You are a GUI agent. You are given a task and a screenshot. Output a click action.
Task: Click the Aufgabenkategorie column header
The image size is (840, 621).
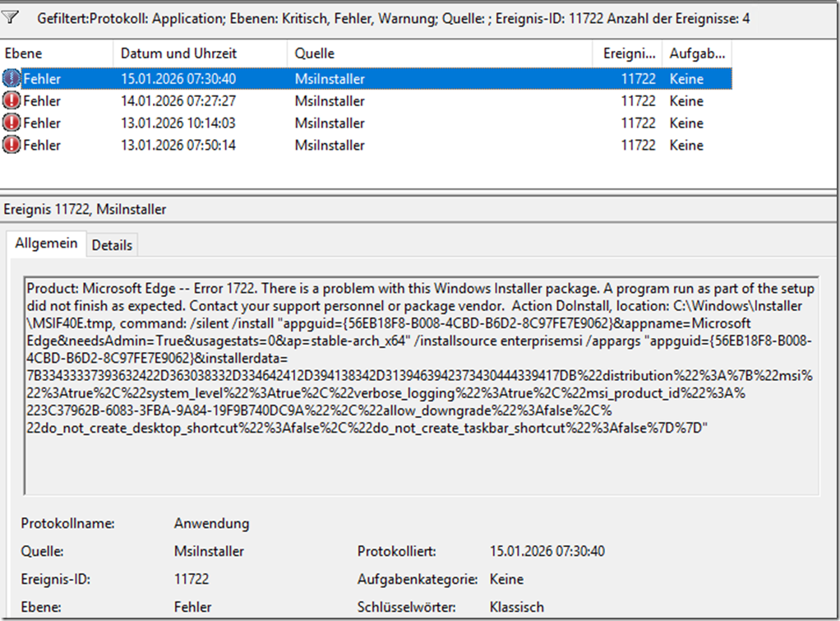coord(697,53)
